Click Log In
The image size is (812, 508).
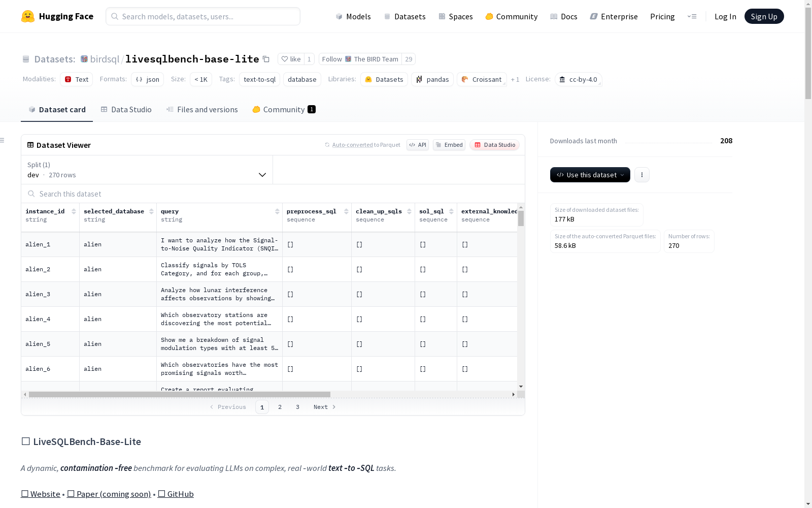[725, 16]
